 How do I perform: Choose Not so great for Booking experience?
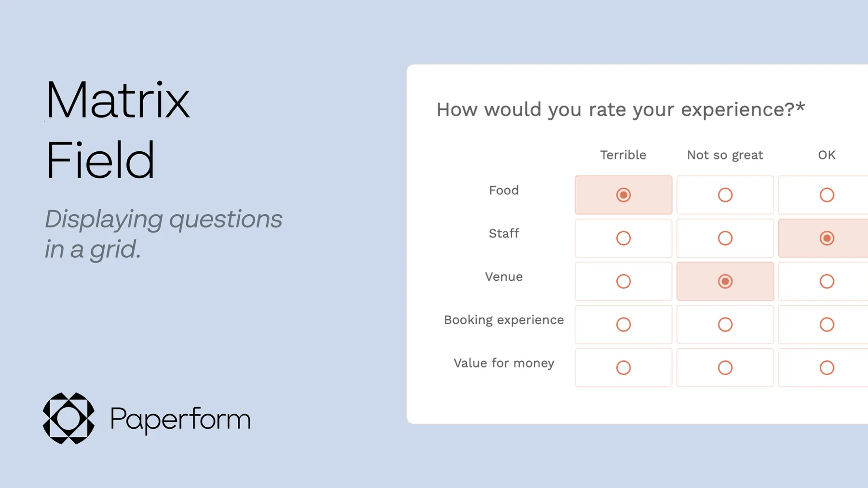pos(725,325)
